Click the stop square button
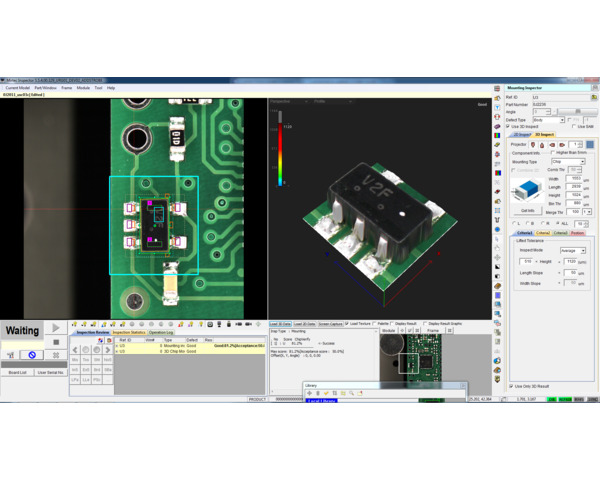The image size is (600, 480). point(56,341)
